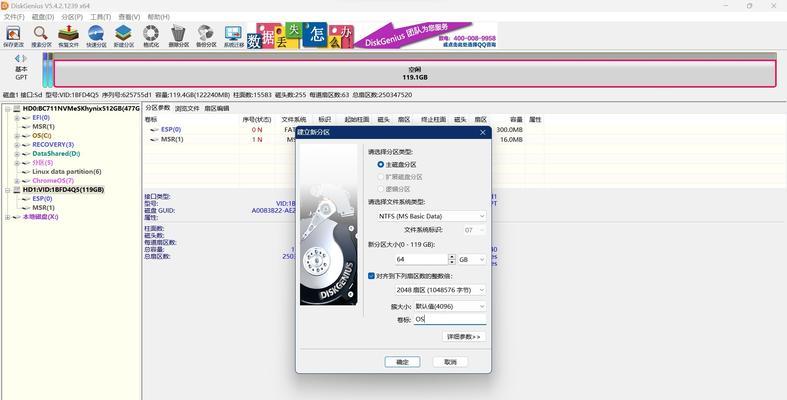Collapse the HD1:VID:1BFD4Q5 tree node
Screen dimensions: 787x400
coord(8,190)
